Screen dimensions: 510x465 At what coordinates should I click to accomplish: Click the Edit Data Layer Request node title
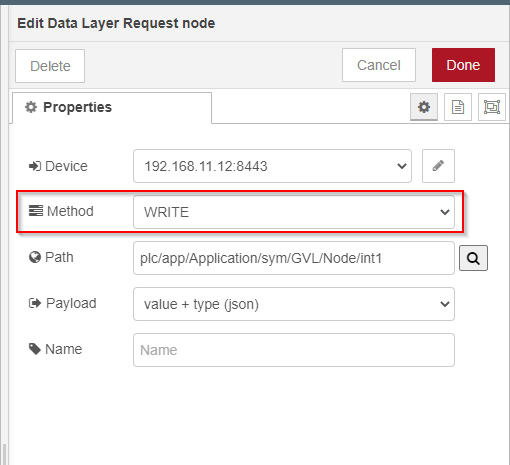pos(116,23)
